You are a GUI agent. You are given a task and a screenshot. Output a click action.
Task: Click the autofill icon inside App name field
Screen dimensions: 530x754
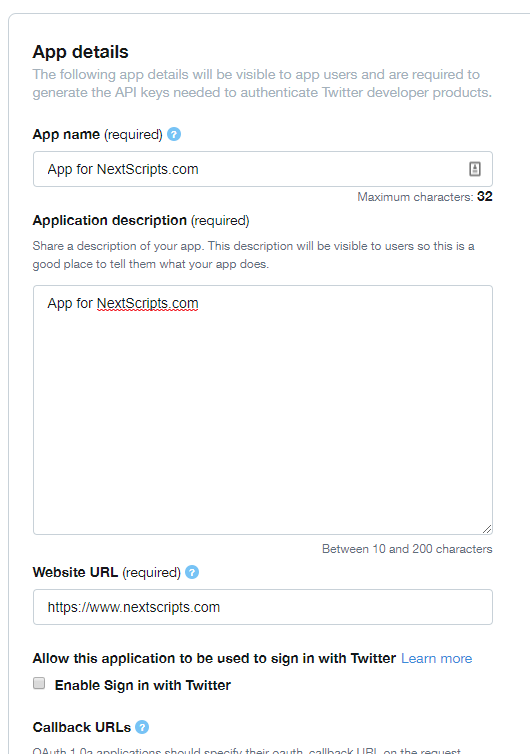[475, 169]
